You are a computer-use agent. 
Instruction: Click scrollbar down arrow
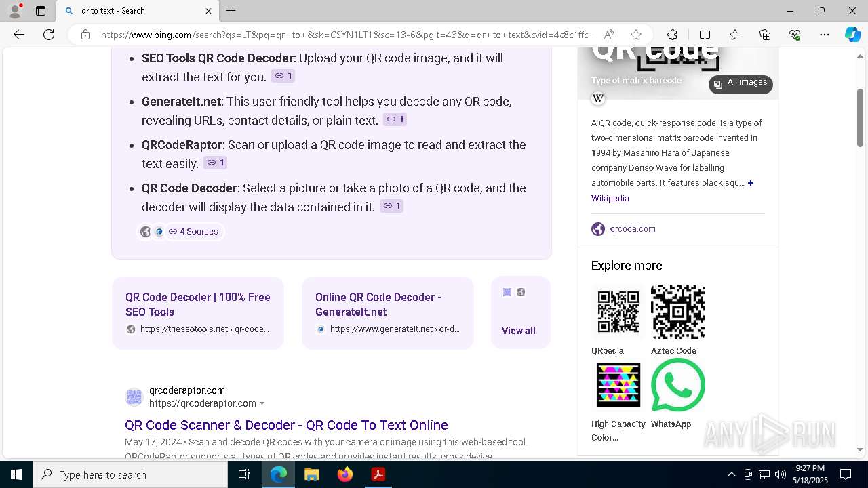pos(861,449)
